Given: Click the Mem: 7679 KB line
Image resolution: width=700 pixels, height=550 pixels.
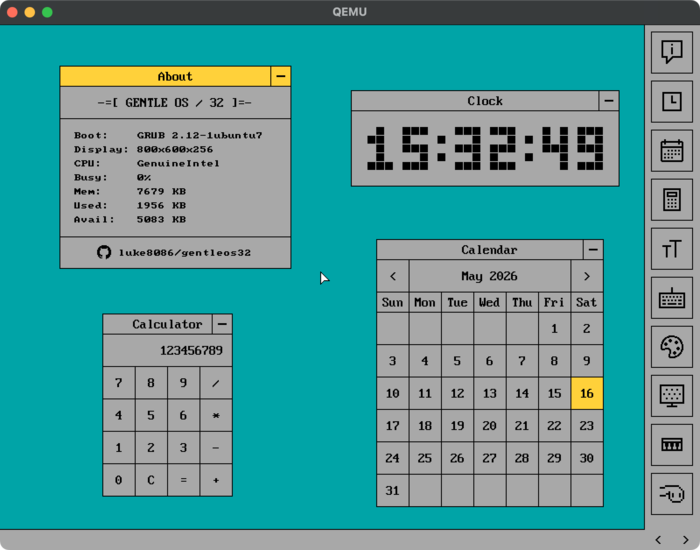Looking at the screenshot, I should click(130, 192).
